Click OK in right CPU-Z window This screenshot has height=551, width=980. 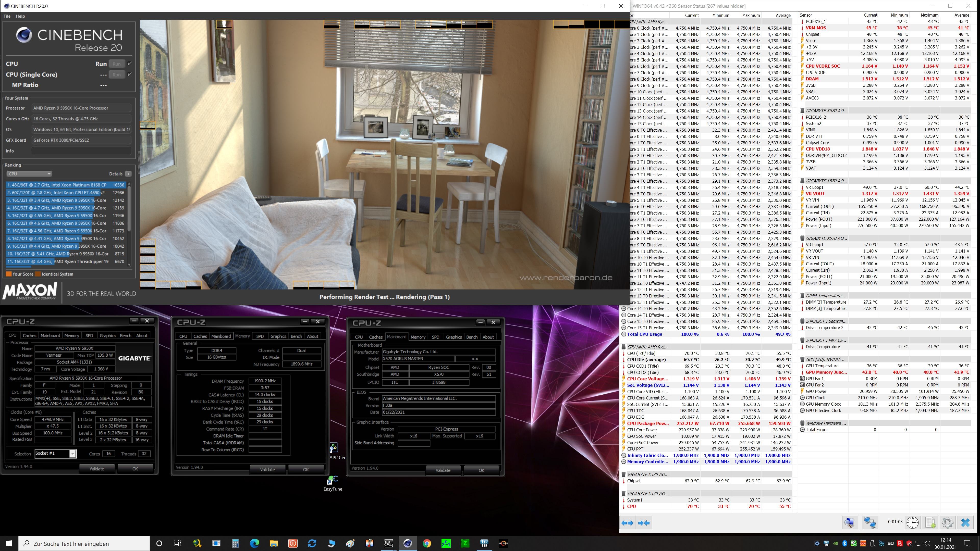pos(481,470)
